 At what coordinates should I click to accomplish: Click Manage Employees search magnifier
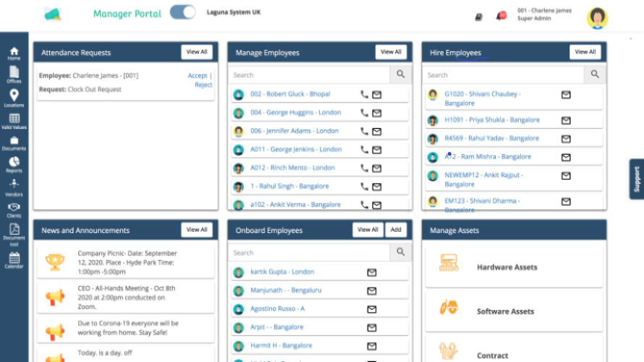point(401,75)
